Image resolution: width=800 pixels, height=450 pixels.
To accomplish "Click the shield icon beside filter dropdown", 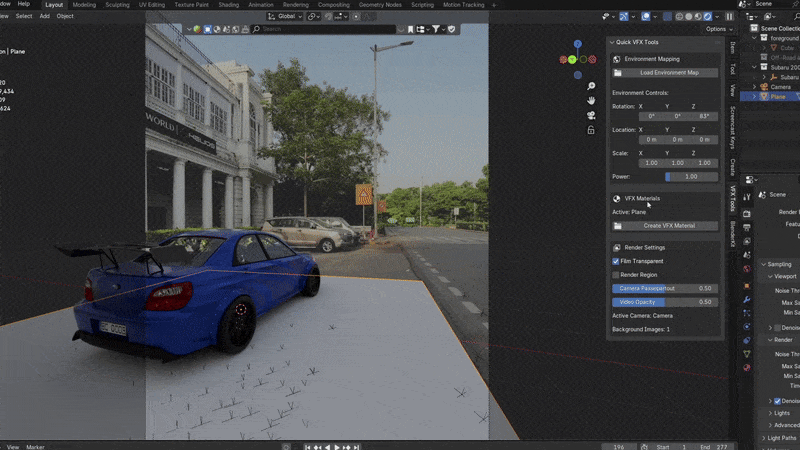I will pos(452,30).
